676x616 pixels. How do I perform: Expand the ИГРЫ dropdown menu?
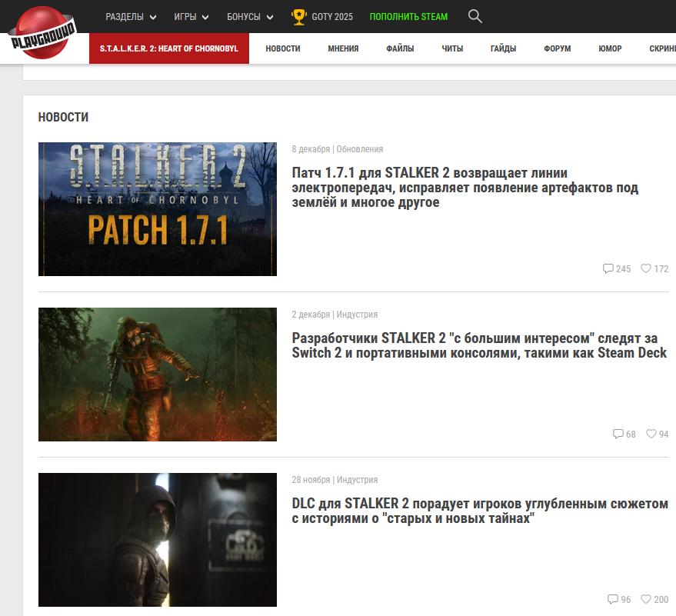click(191, 17)
